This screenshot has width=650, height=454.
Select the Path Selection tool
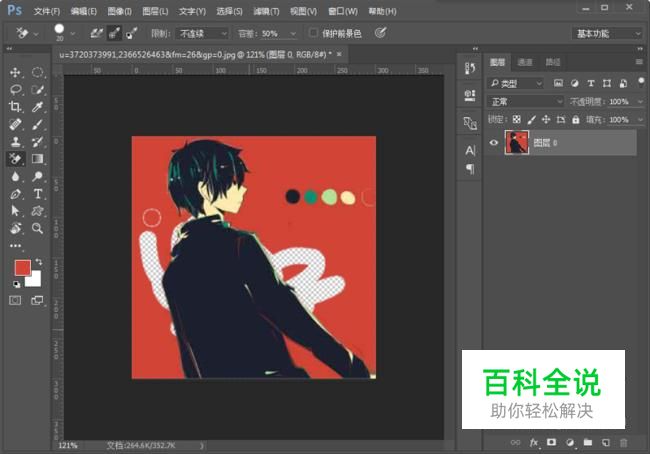pos(15,211)
